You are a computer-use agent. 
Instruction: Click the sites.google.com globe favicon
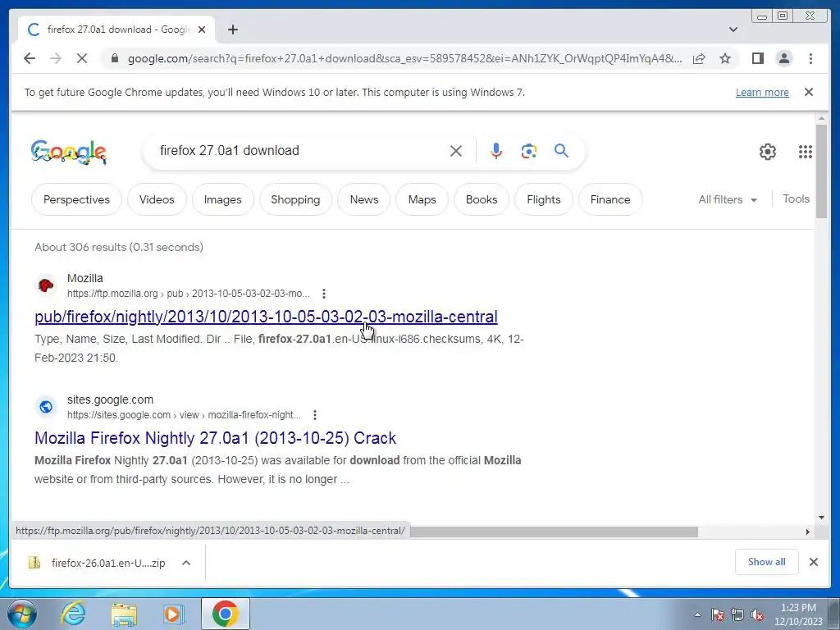46,407
